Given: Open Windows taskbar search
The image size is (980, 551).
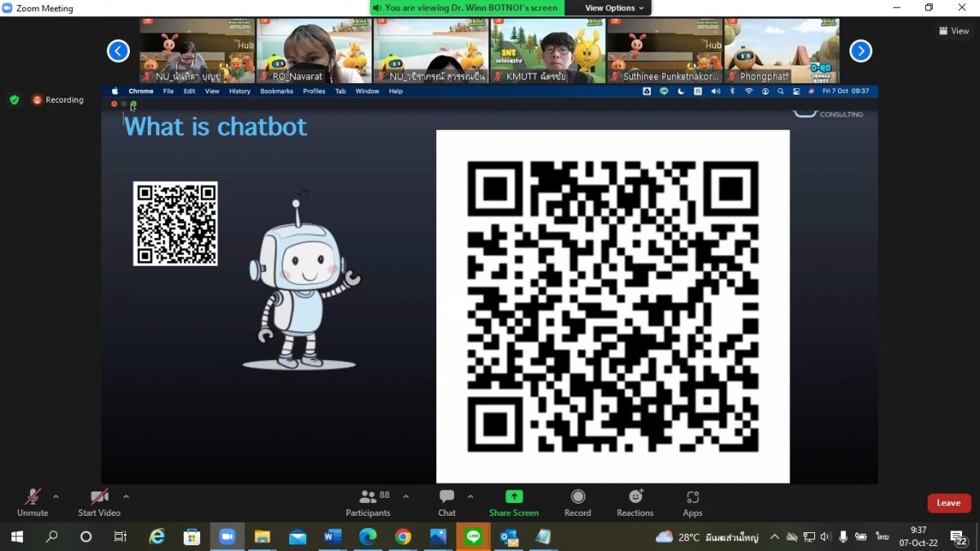Looking at the screenshot, I should tap(51, 536).
